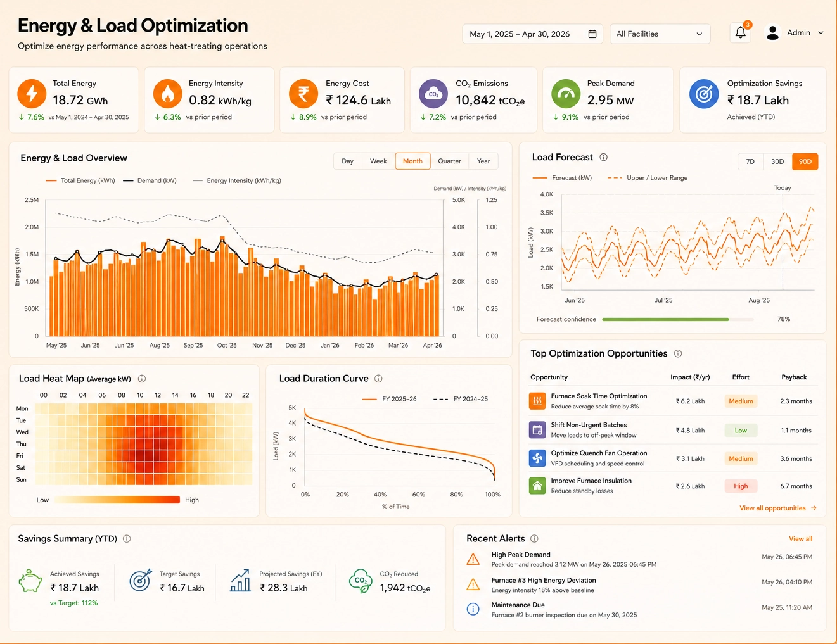Click the Energy Intensity flame icon
Image resolution: width=837 pixels, height=644 pixels.
tap(168, 94)
